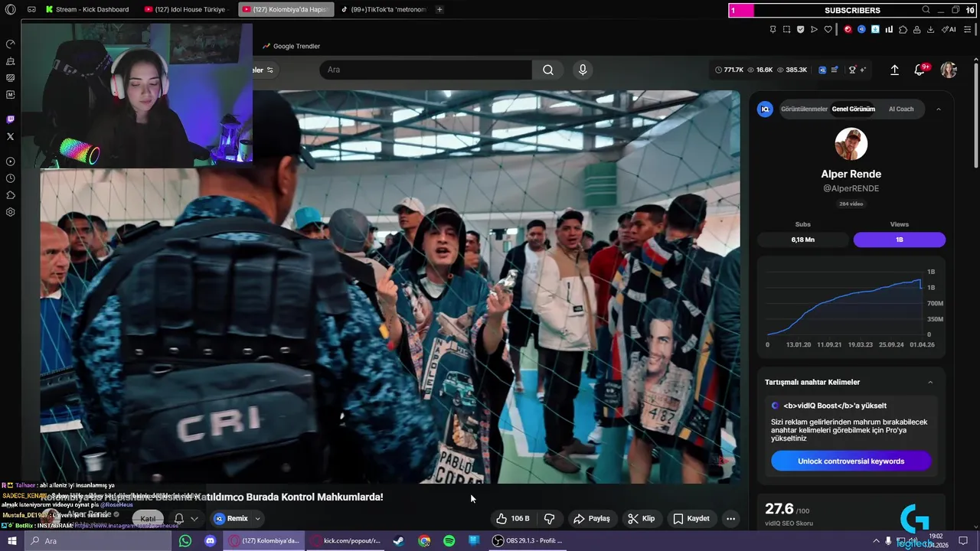Open WhatsApp from the taskbar
The height and width of the screenshot is (551, 980).
(x=185, y=540)
